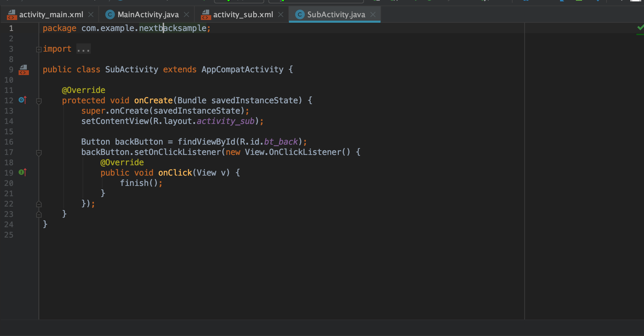Click the green inspection checkmark indicator
Viewport: 644px width, 336px height.
pos(640,28)
